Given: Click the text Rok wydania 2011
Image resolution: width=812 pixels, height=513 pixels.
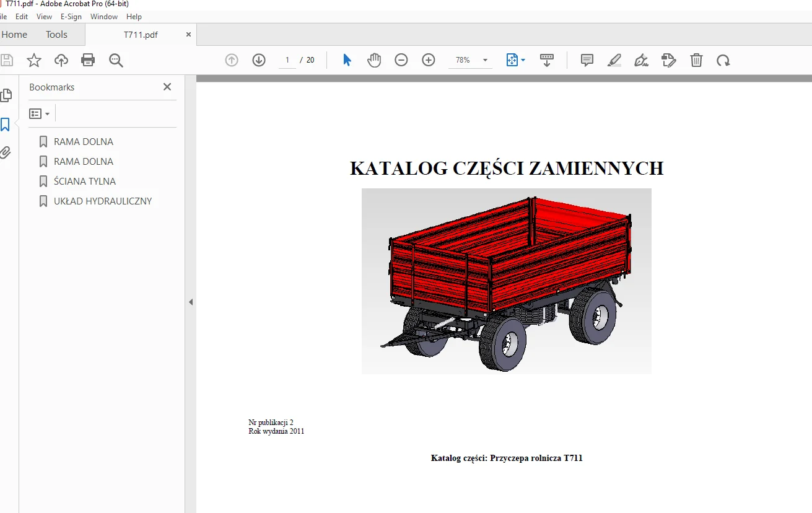Looking at the screenshot, I should pos(276,431).
